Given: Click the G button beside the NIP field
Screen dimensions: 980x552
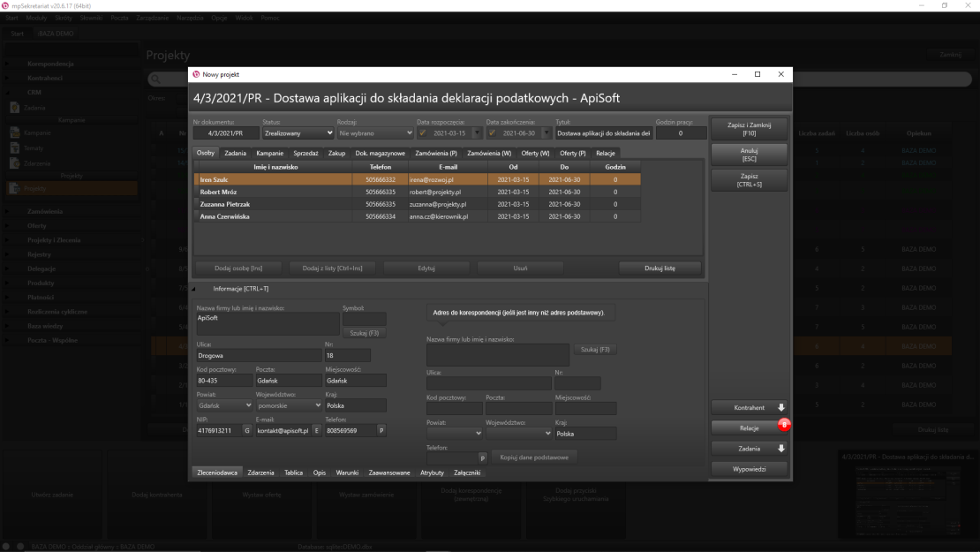Looking at the screenshot, I should tap(247, 431).
